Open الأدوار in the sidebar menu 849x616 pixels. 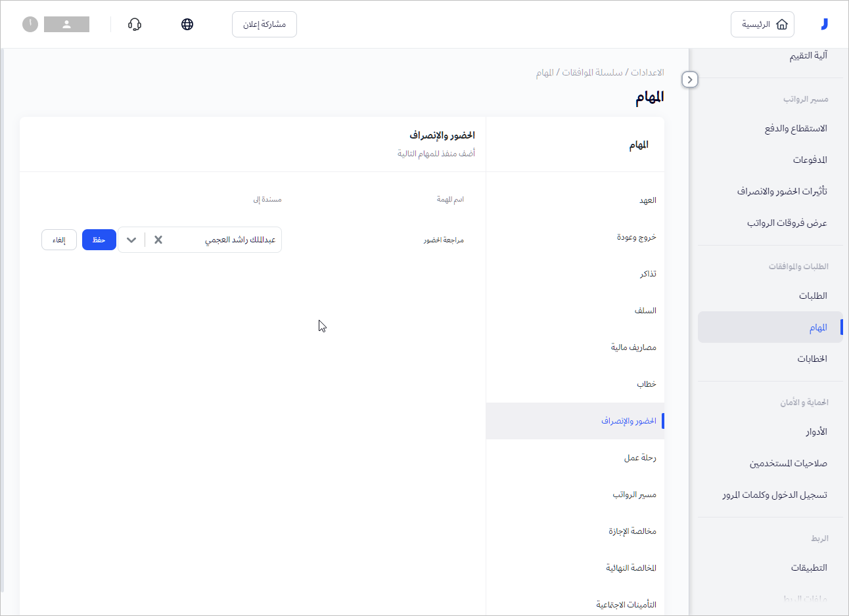[x=816, y=431]
